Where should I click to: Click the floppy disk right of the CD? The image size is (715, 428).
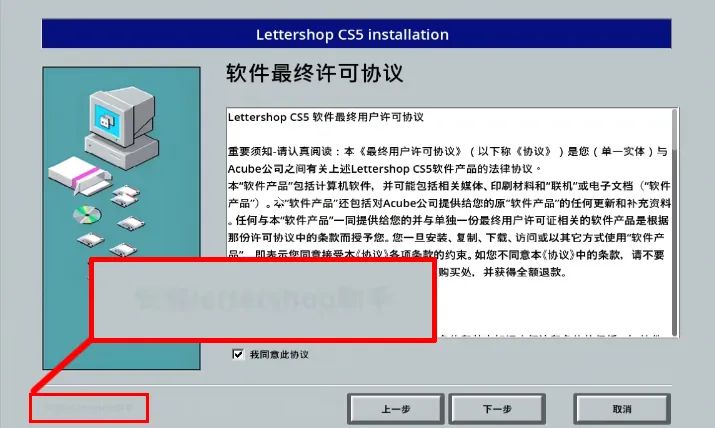(131, 223)
